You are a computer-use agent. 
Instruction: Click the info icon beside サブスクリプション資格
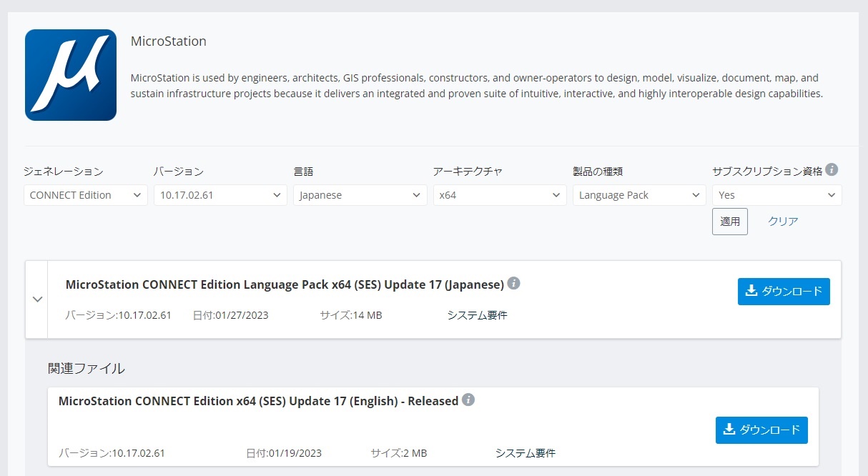pyautogui.click(x=831, y=170)
